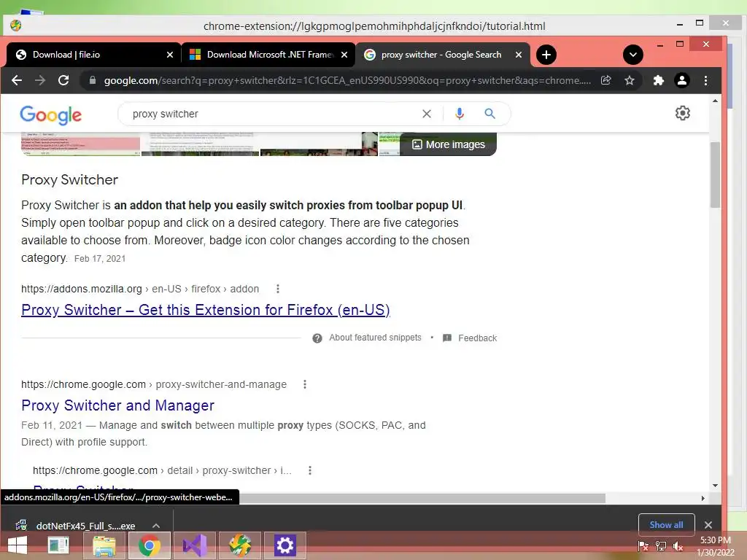Reload the Google search page
747x560 pixels.
pos(63,80)
